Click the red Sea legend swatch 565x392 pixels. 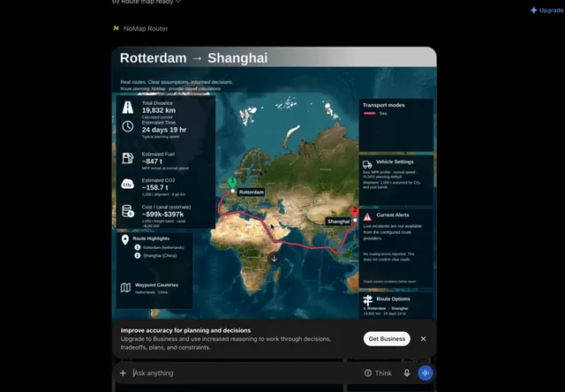pyautogui.click(x=369, y=114)
